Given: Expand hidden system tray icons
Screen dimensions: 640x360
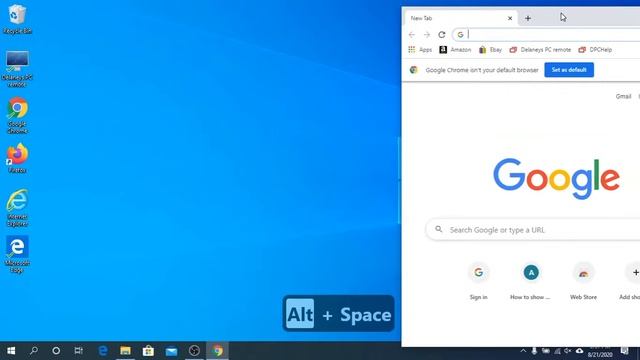Looking at the screenshot, I should [x=523, y=351].
